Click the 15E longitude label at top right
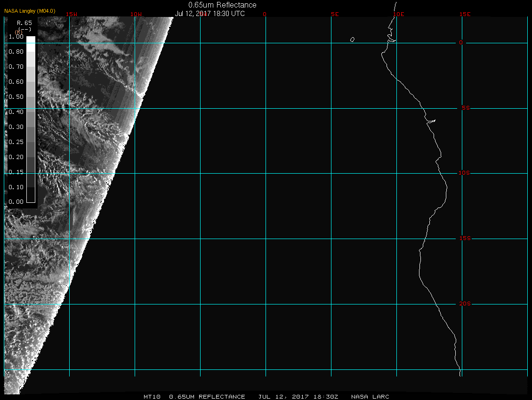This screenshot has width=532, height=400. pyautogui.click(x=465, y=14)
